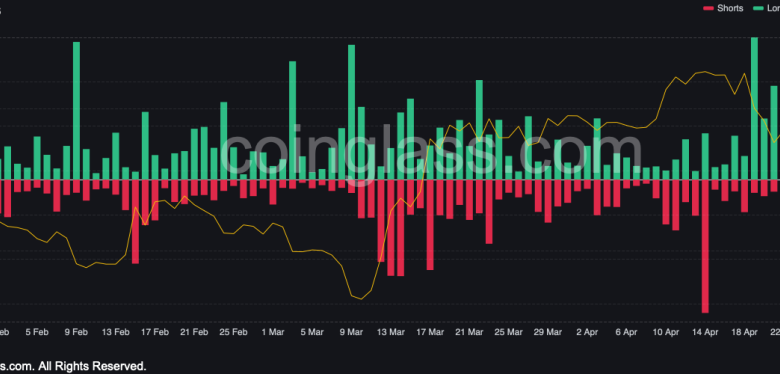Select the '18 Apr' axis label

[x=744, y=332]
